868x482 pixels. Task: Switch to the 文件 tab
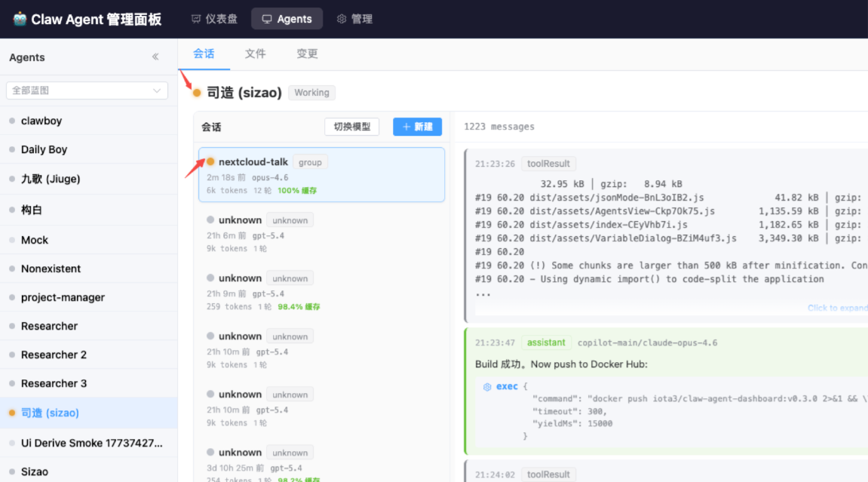point(255,54)
